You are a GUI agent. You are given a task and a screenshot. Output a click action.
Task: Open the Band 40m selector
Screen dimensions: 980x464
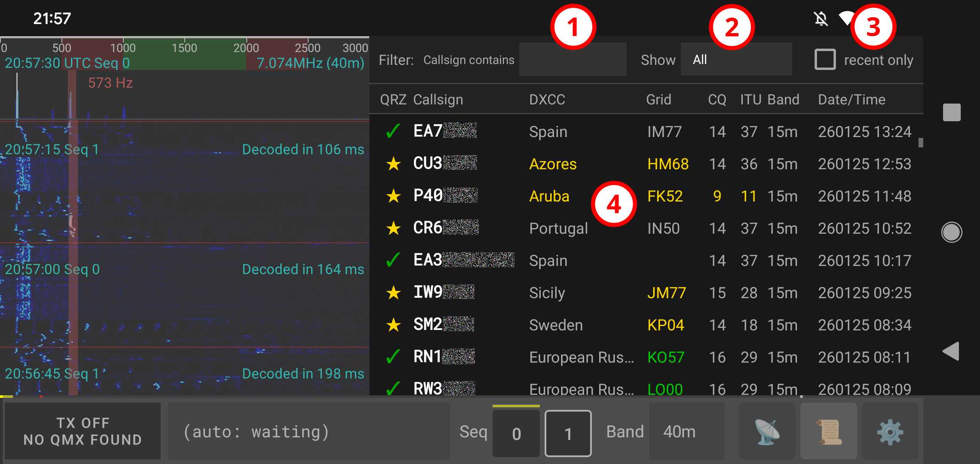(680, 431)
